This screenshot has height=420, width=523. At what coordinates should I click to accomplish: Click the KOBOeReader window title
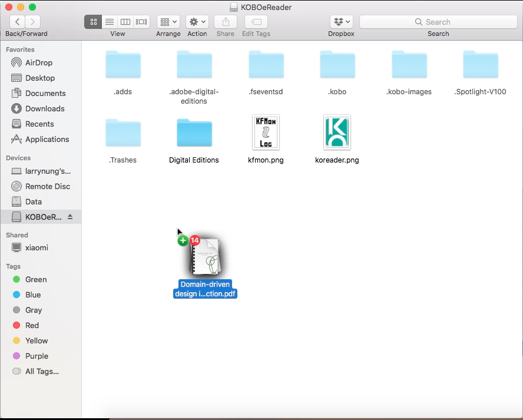(266, 7)
